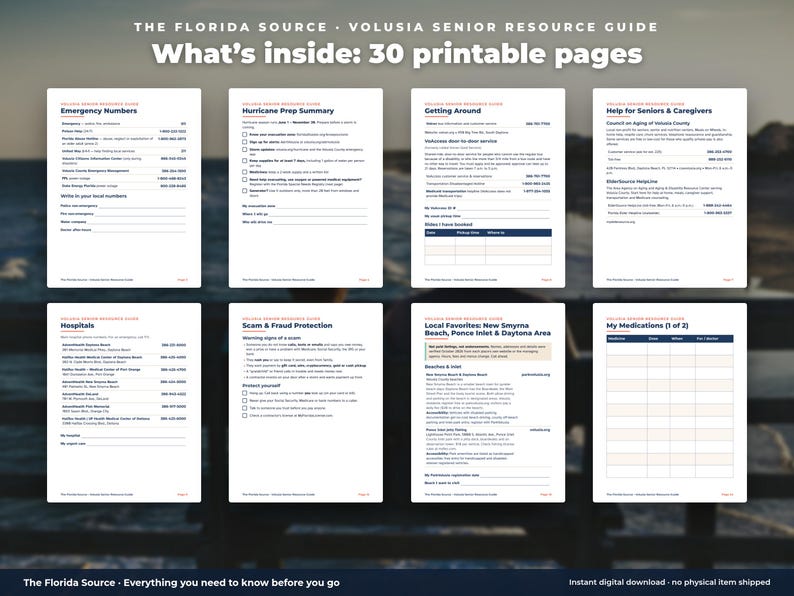Click the 'Duke Energy Florida' power outage row

(124, 186)
